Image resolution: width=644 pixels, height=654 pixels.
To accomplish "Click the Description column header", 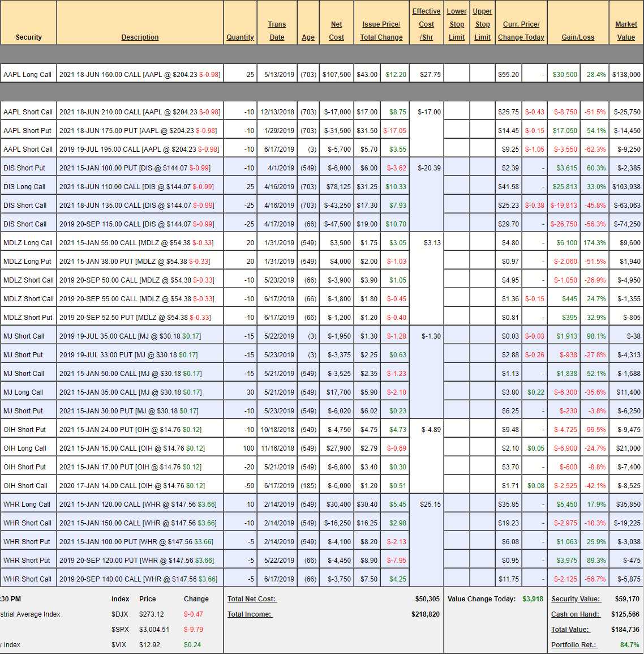I will [x=140, y=37].
